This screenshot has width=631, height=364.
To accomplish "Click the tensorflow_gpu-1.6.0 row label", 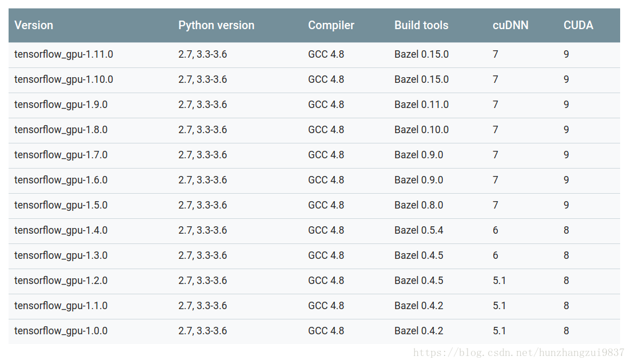I will (x=61, y=180).
